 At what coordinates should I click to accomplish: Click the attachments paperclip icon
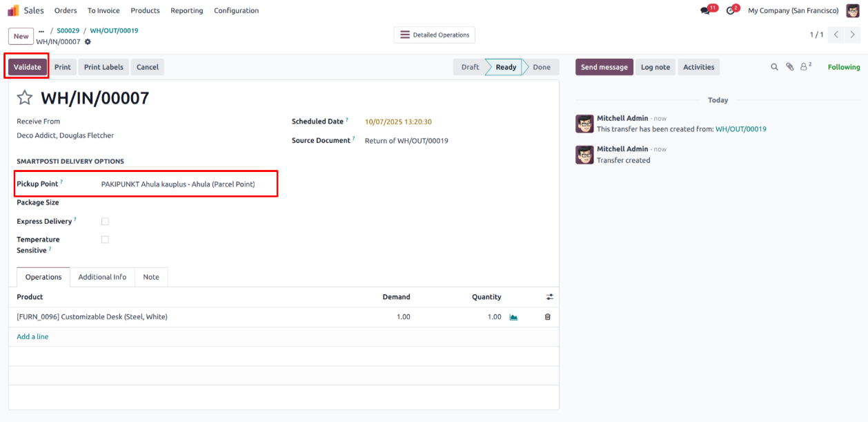click(x=790, y=67)
